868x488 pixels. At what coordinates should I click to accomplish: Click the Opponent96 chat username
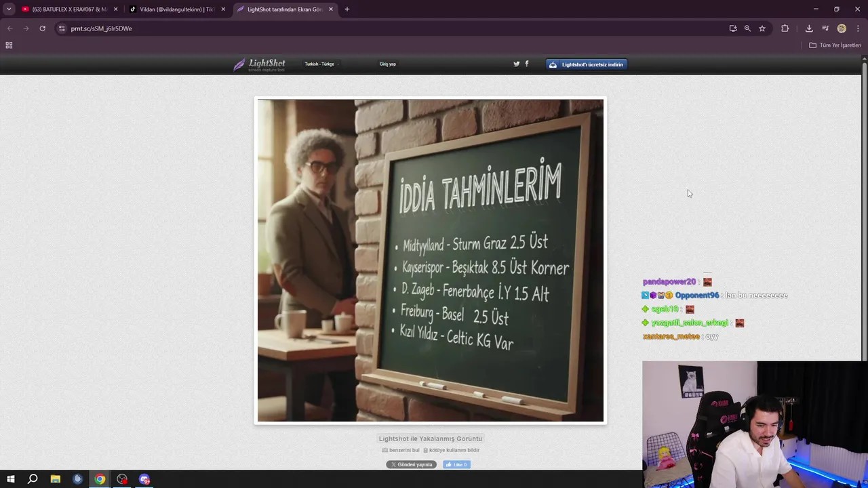tap(696, 296)
